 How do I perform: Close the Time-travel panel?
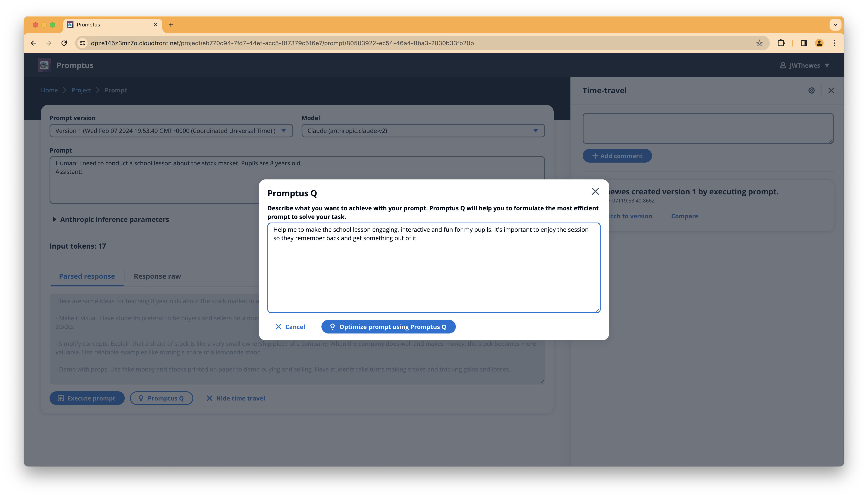point(831,90)
